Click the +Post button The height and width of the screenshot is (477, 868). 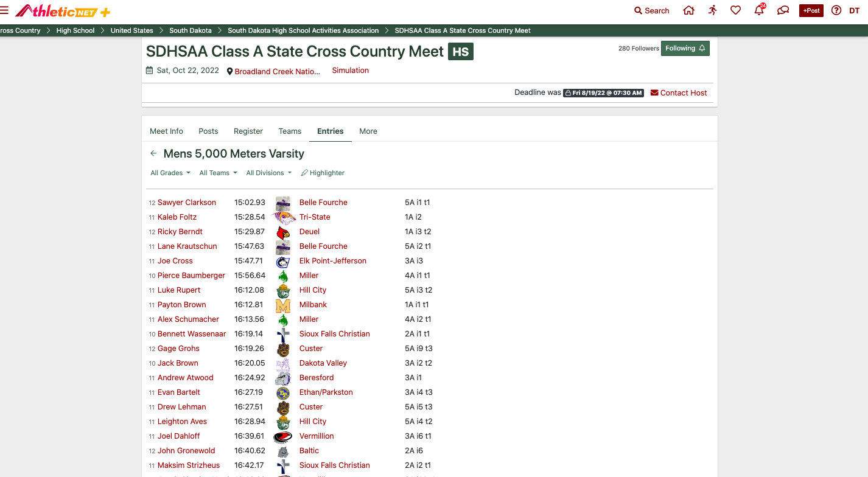pyautogui.click(x=811, y=10)
